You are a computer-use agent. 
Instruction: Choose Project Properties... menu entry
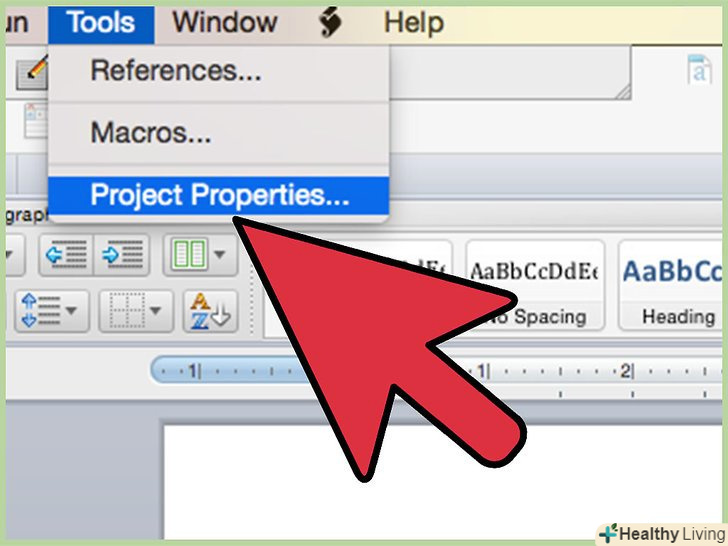[x=219, y=195]
